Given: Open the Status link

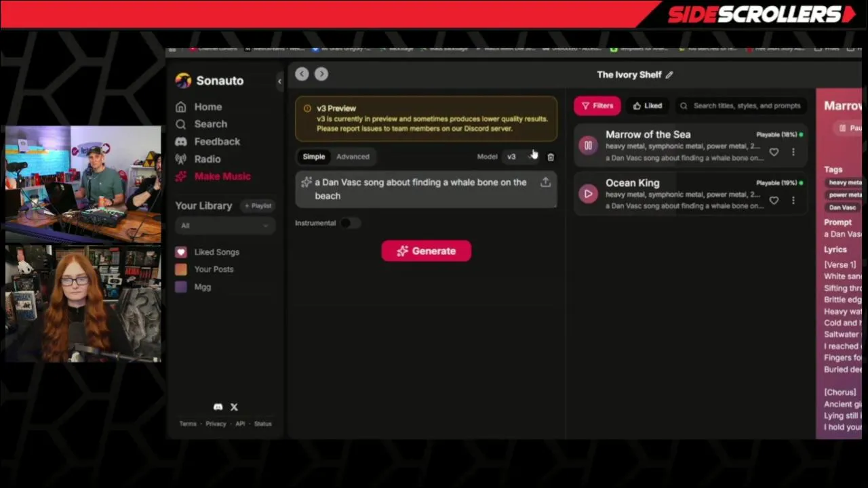Looking at the screenshot, I should tap(262, 424).
